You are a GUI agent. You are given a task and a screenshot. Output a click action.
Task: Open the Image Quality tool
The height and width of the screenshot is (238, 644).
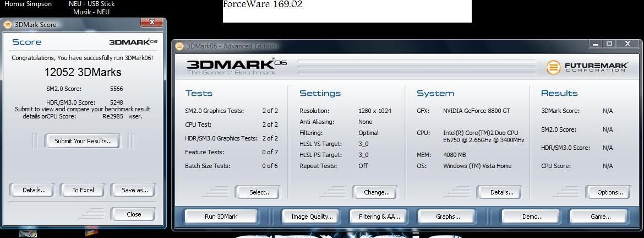click(312, 217)
